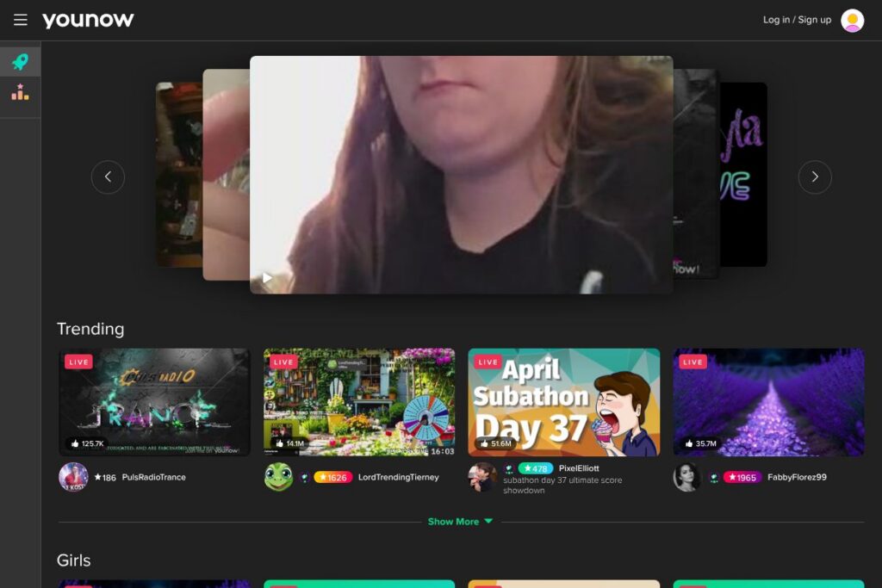
Task: Click PulsRadioTrance's profile avatar
Action: 73,477
